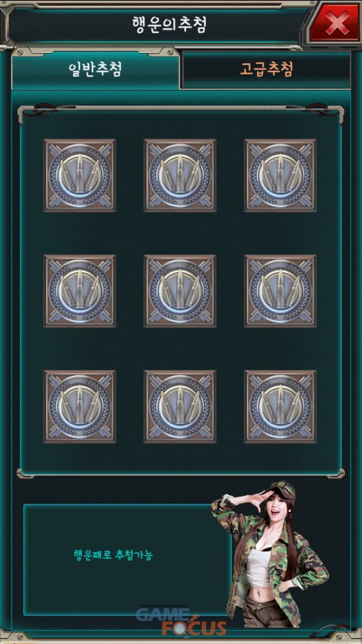This screenshot has width=362, height=644.
Task: Flip the top-left bullet card
Action: pos(80,175)
